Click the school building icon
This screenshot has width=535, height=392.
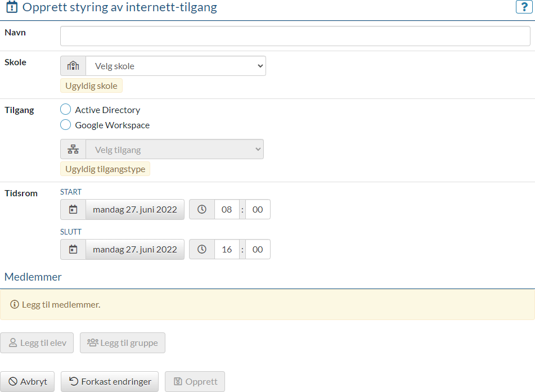73,66
